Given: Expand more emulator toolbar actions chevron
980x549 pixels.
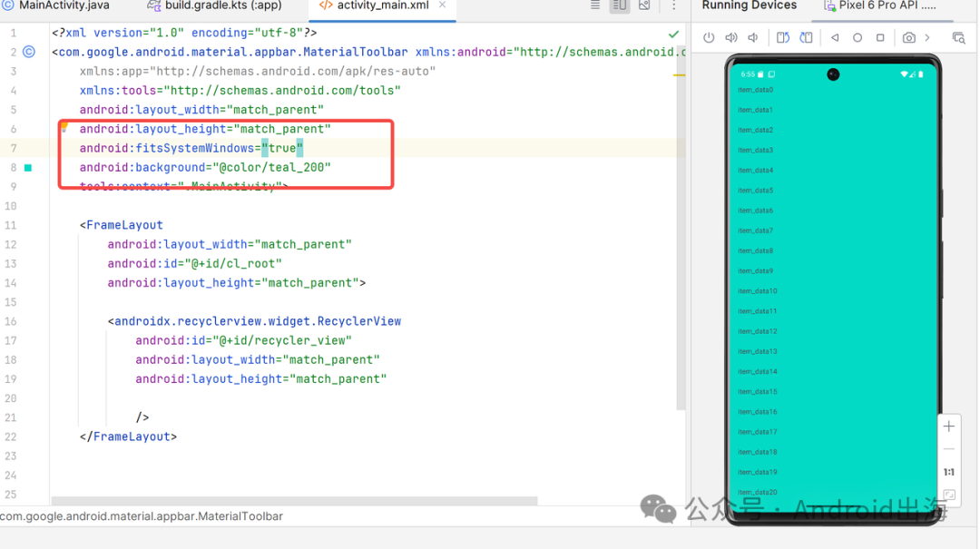Looking at the screenshot, I should click(927, 37).
